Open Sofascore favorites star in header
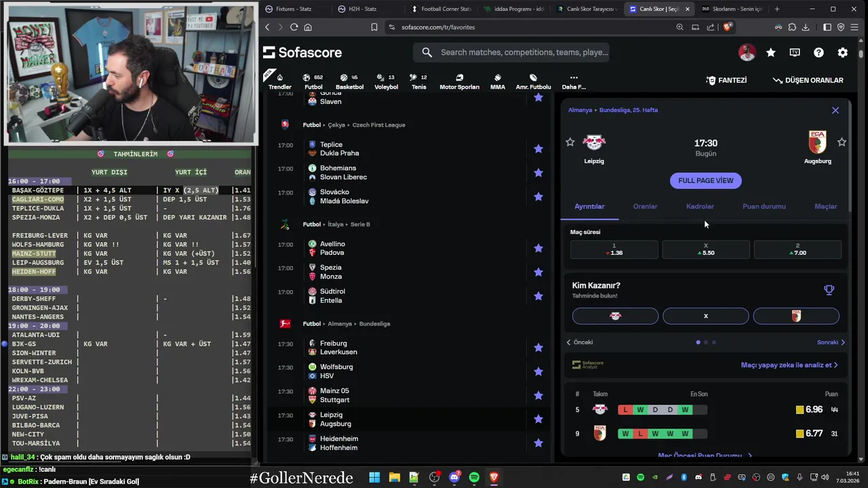 tap(771, 52)
